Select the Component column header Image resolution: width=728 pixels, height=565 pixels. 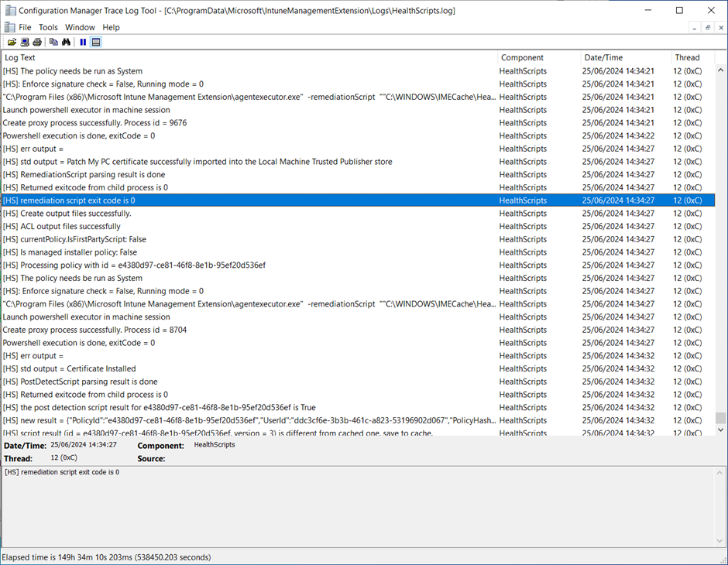point(523,57)
